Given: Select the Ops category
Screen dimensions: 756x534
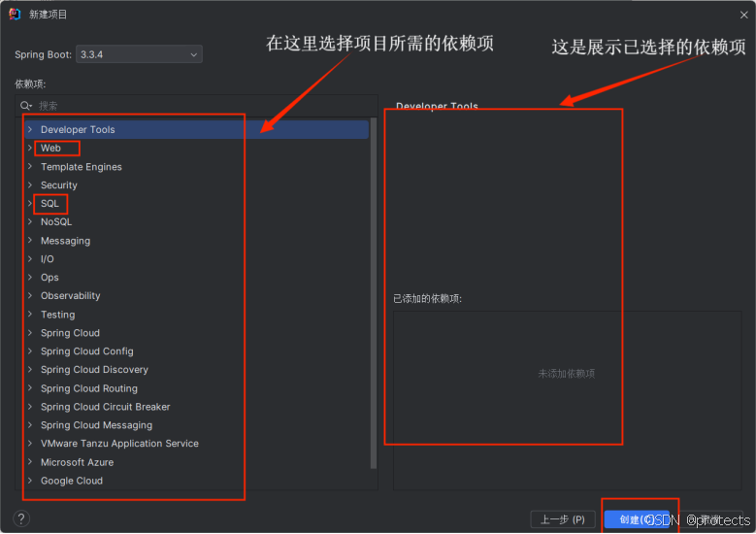Looking at the screenshot, I should (49, 278).
